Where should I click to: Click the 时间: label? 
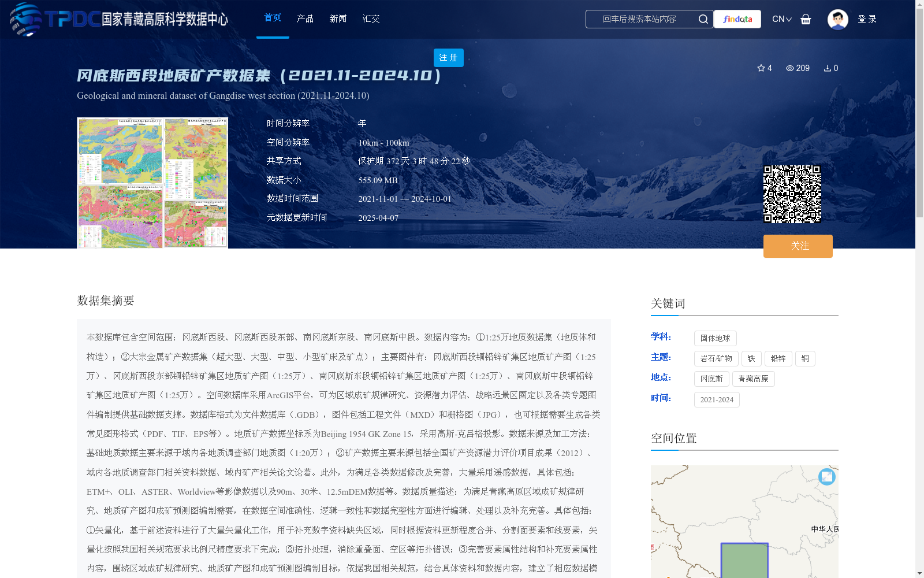(x=661, y=398)
